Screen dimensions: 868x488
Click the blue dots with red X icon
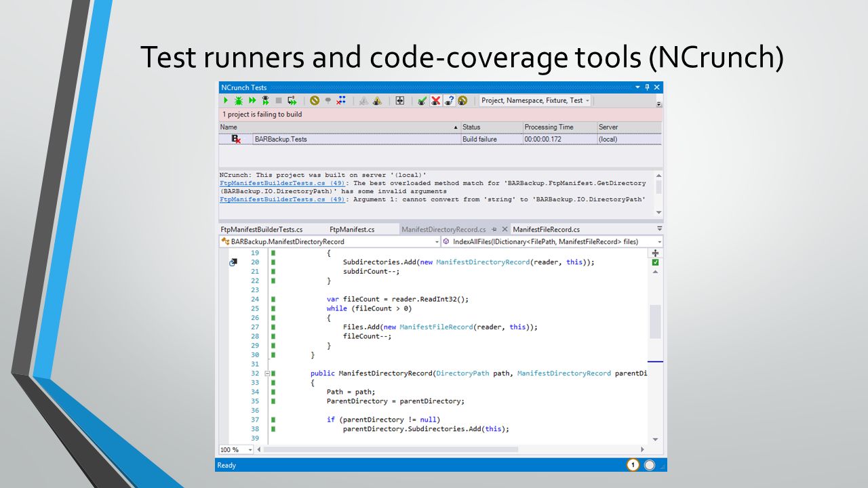[341, 100]
